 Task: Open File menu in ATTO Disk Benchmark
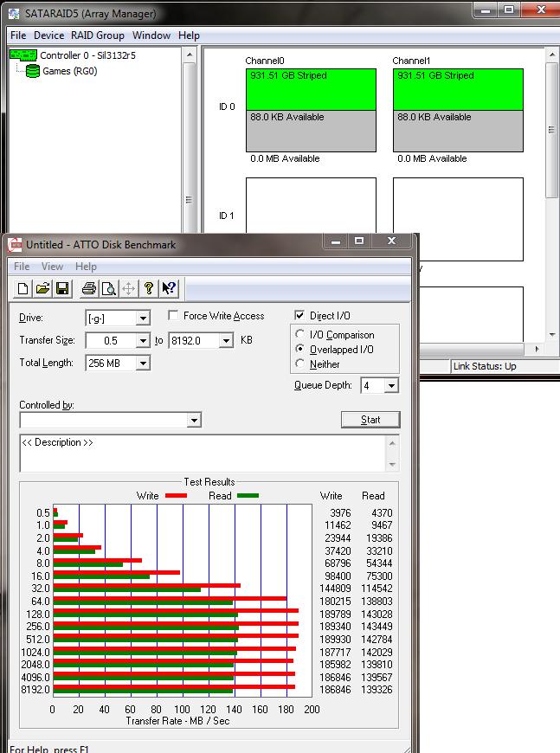22,267
